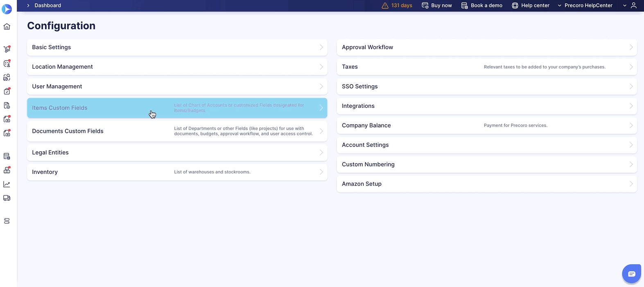The height and width of the screenshot is (287, 644).
Task: Click the calculator icon in sidebar
Action: click(7, 156)
